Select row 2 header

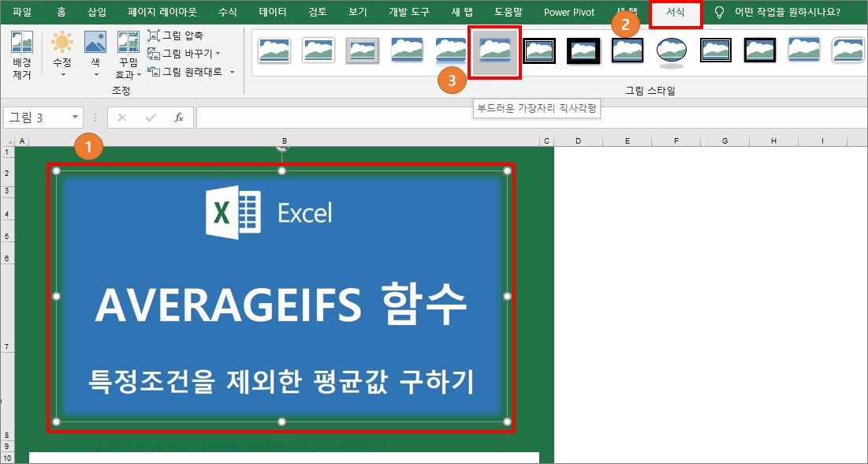pyautogui.click(x=7, y=173)
